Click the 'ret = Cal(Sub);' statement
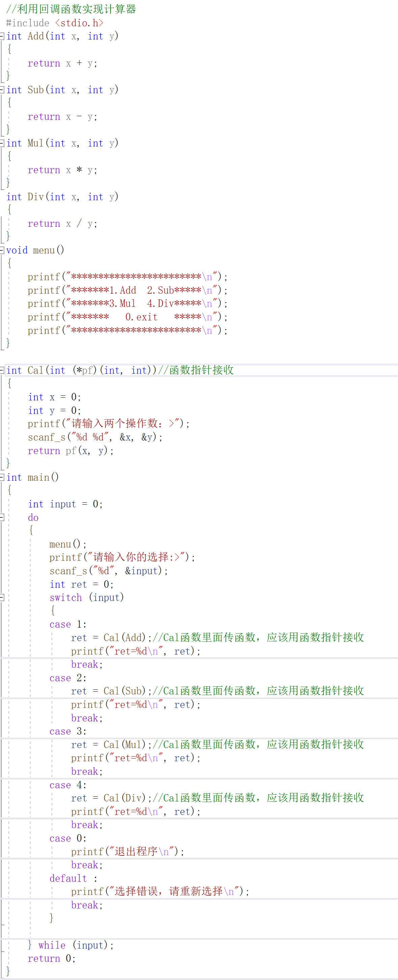The width and height of the screenshot is (398, 980). [111, 691]
